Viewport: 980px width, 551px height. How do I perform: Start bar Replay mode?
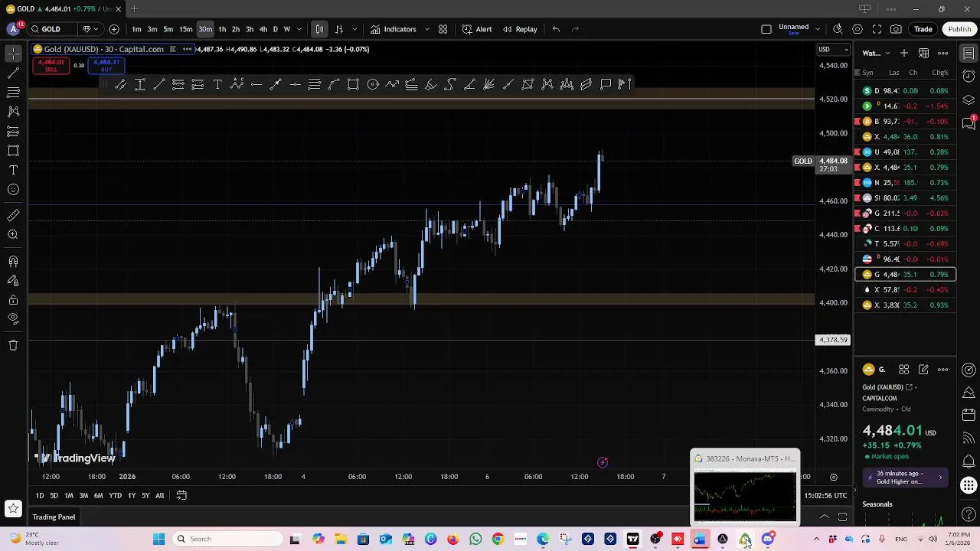[x=520, y=29]
